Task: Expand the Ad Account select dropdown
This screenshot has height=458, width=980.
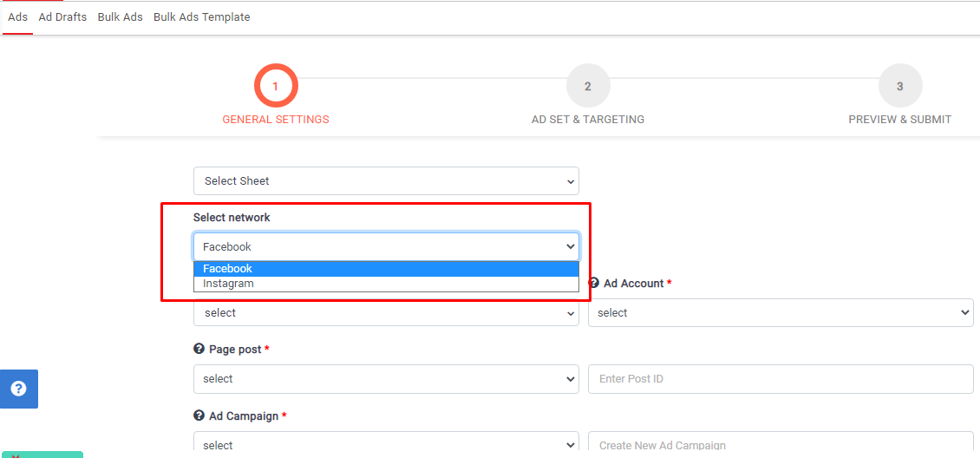Action: [780, 313]
